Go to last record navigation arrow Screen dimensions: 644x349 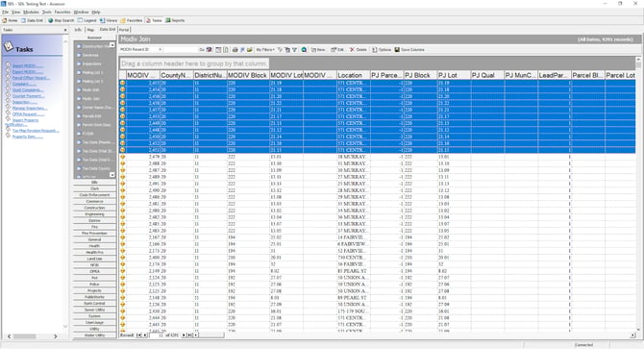(189, 335)
